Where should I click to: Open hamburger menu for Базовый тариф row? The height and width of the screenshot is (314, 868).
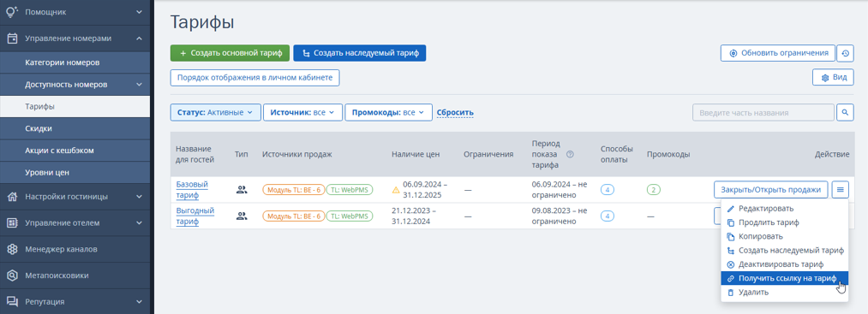click(x=840, y=190)
